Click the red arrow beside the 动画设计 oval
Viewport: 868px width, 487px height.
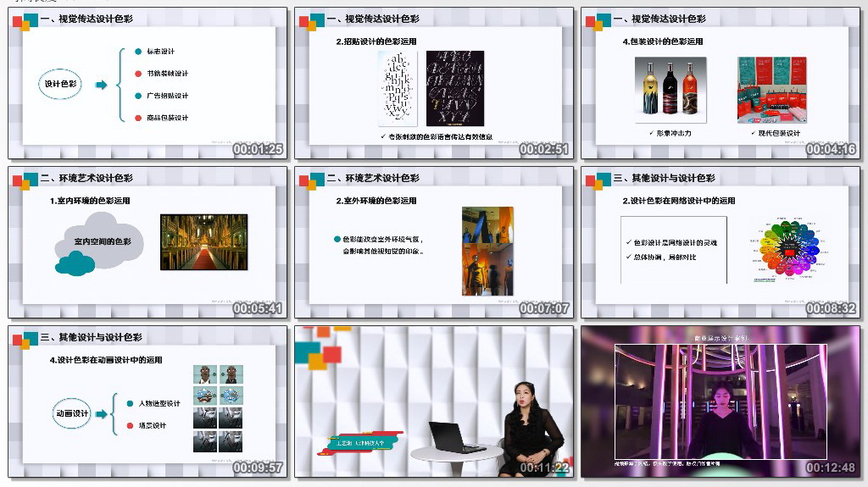(101, 414)
